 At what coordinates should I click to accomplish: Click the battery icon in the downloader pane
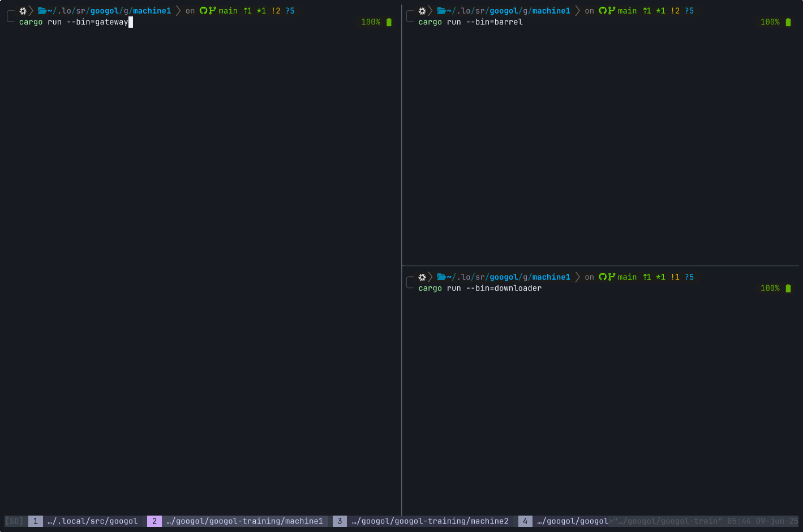(788, 288)
